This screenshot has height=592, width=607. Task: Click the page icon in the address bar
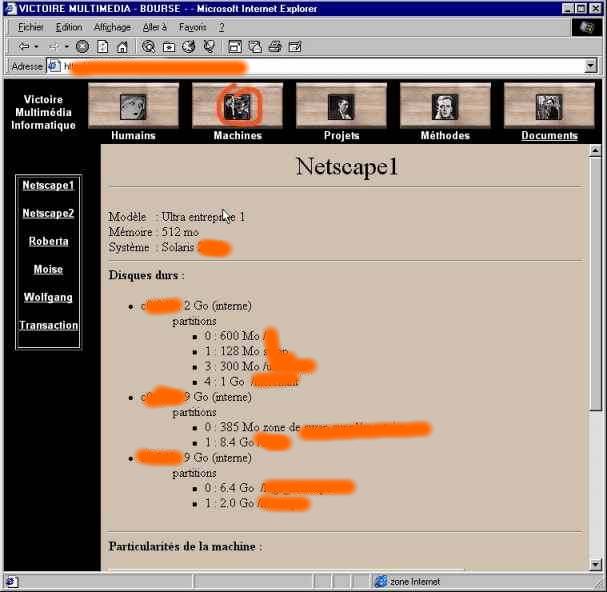54,66
